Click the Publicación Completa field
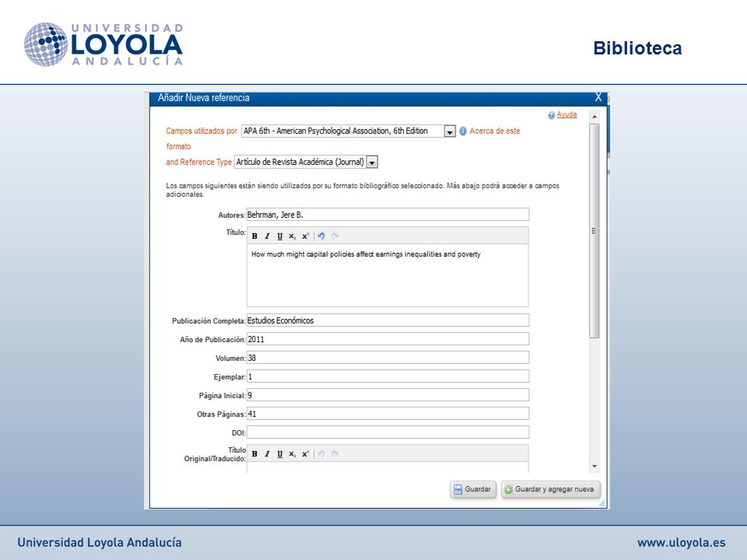 [x=388, y=320]
